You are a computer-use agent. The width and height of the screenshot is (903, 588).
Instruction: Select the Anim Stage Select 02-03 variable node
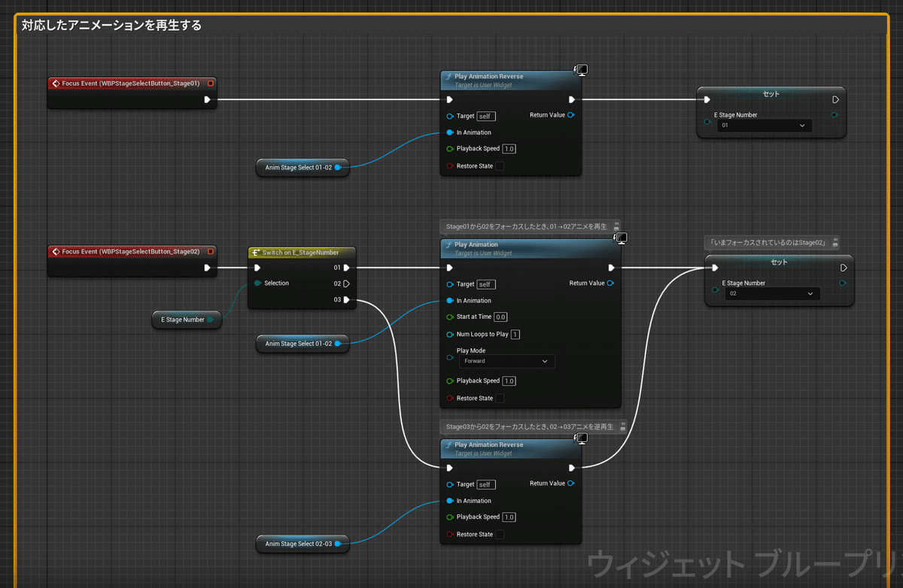click(x=299, y=544)
